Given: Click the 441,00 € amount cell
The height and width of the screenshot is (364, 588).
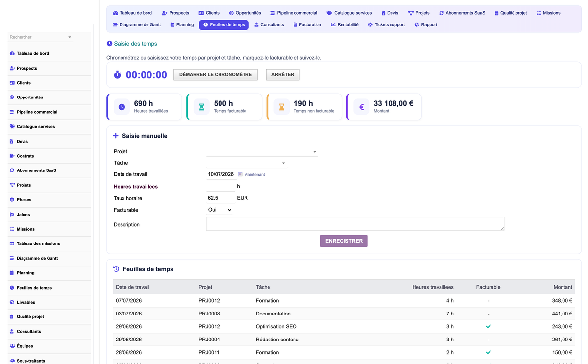Looking at the screenshot, I should [561, 314].
